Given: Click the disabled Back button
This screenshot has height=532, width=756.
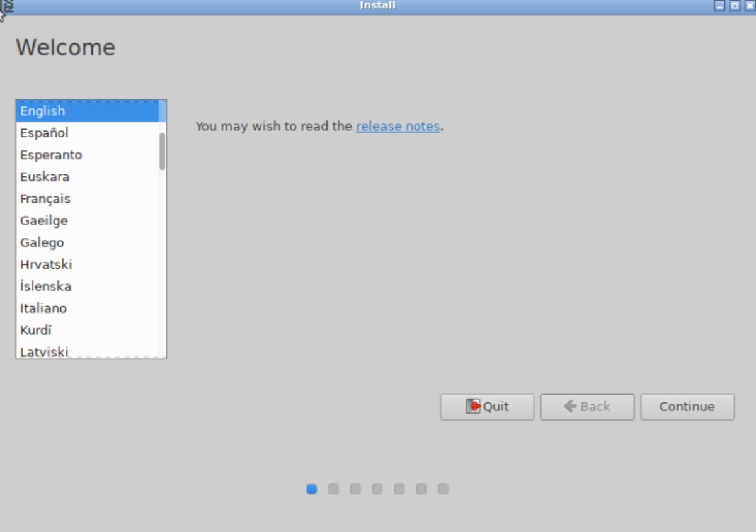Looking at the screenshot, I should coord(587,407).
